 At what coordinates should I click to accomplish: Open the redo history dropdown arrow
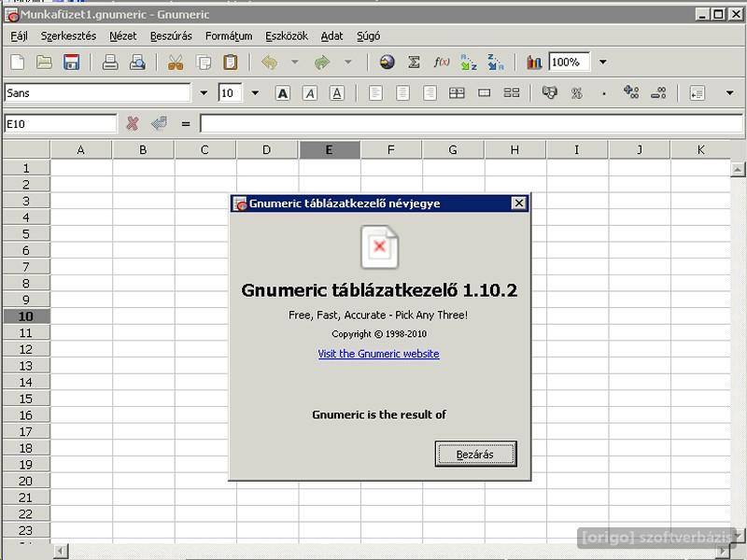[348, 62]
